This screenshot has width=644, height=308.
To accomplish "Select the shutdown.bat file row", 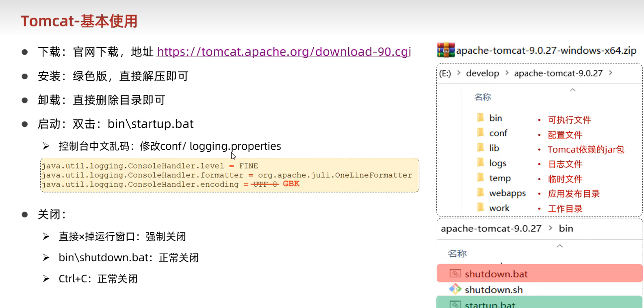I will [x=540, y=273].
